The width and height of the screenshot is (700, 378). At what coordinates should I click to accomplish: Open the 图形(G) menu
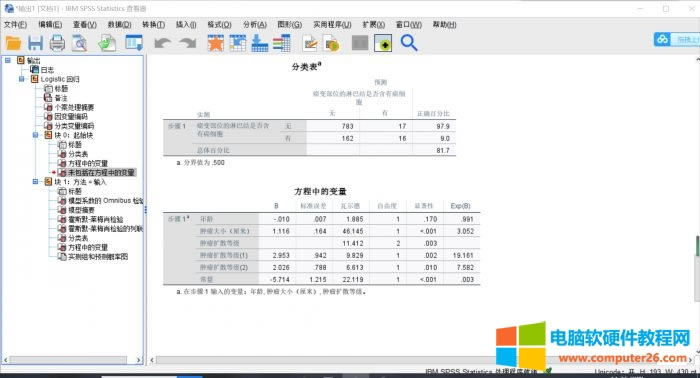tap(289, 25)
